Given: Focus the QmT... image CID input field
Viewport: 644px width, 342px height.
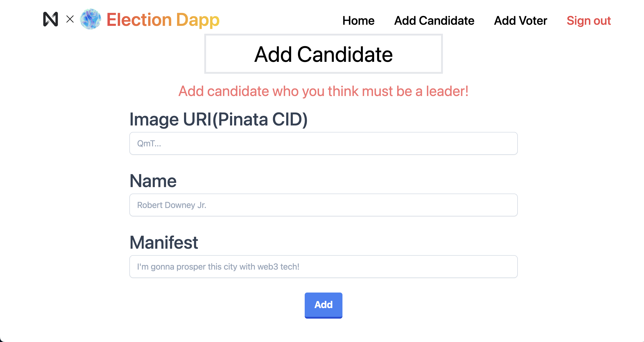Looking at the screenshot, I should pos(324,143).
